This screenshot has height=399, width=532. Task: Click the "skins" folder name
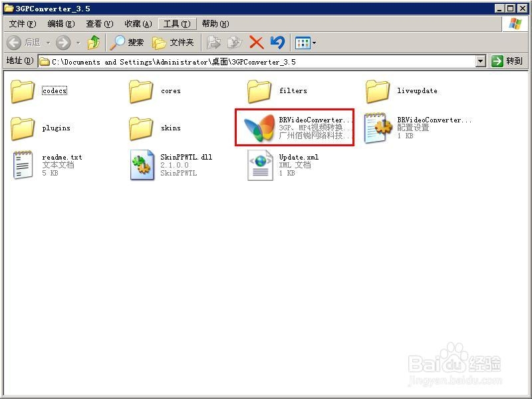[x=171, y=128]
